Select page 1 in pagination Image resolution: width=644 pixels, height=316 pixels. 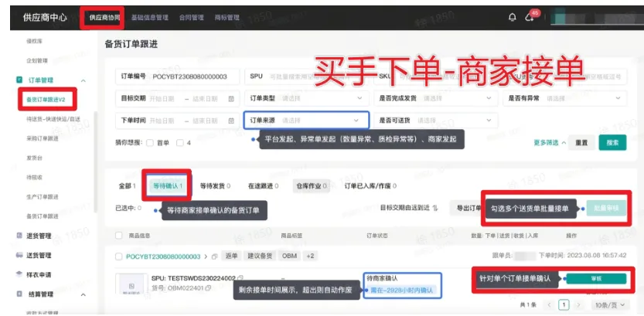tap(564, 305)
